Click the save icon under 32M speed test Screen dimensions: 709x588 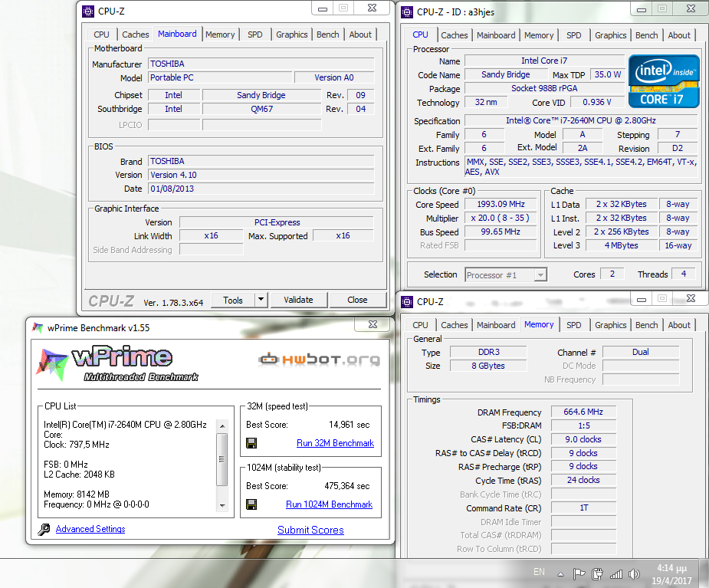251,443
